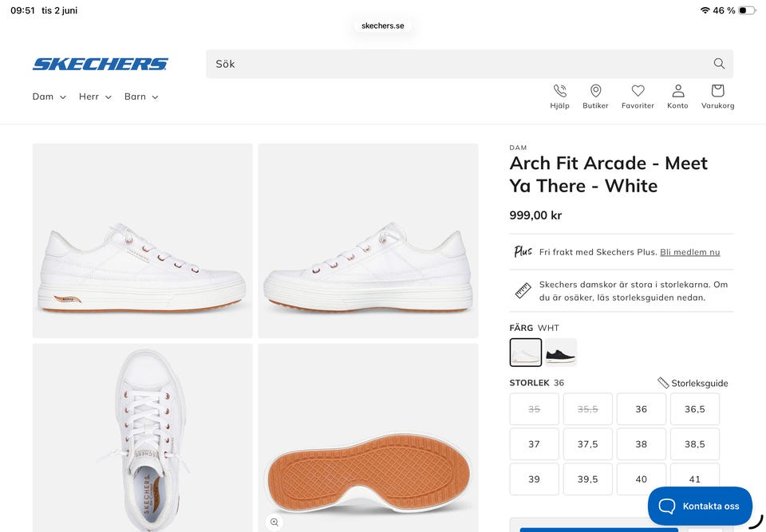Screen dimensions: 766x532
Task: Click the Skechers logo
Action: pos(101,64)
